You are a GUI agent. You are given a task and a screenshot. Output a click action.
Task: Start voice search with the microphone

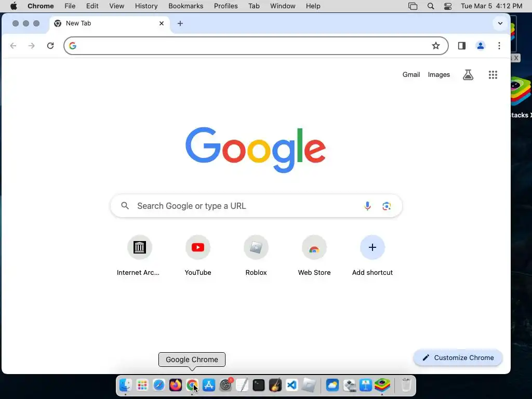[367, 206]
